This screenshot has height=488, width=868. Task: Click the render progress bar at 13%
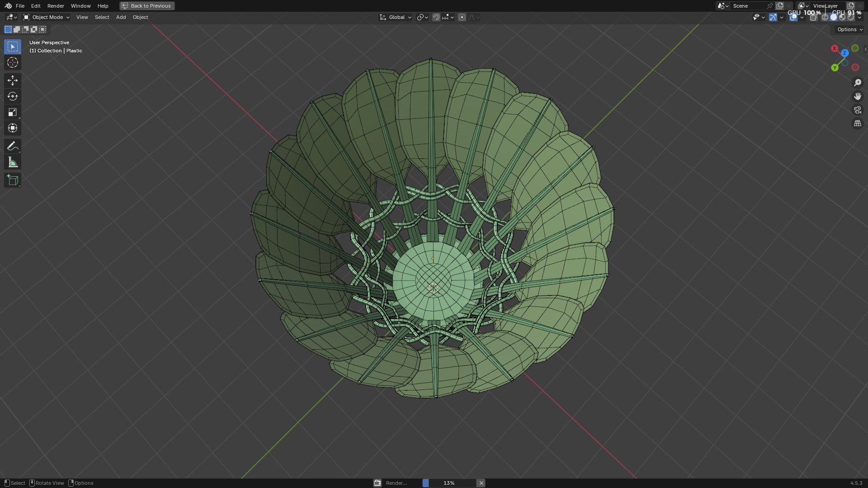[x=449, y=483]
